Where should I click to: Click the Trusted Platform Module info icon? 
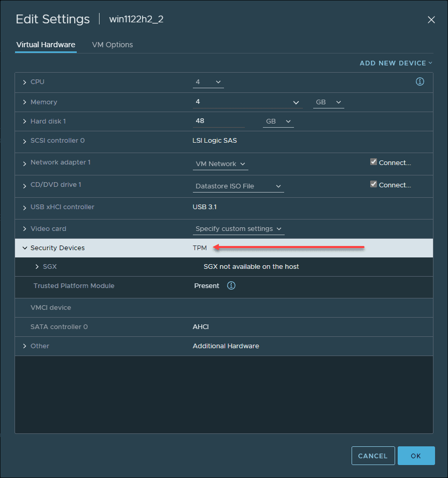(x=231, y=285)
